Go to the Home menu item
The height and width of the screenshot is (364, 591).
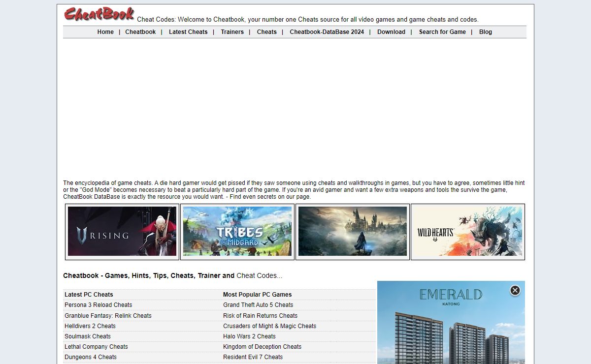(105, 32)
